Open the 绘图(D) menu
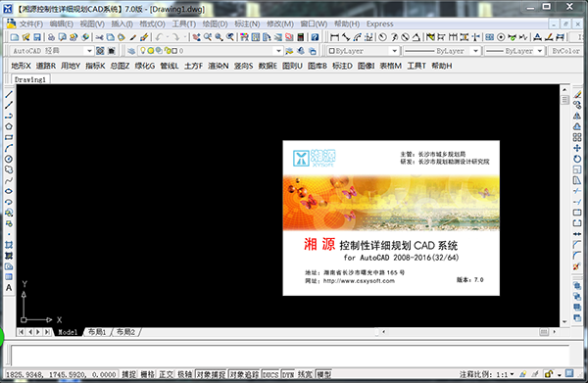588x383 pixels. [x=215, y=24]
